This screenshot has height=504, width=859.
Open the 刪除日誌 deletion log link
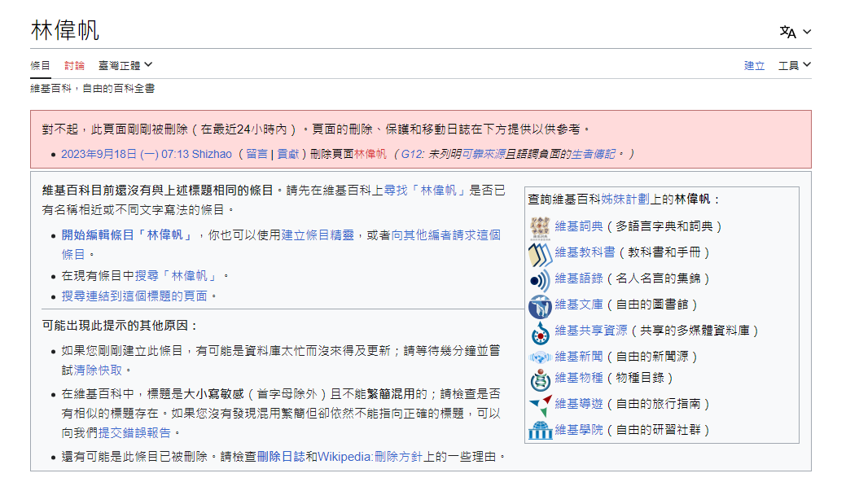coord(281,456)
